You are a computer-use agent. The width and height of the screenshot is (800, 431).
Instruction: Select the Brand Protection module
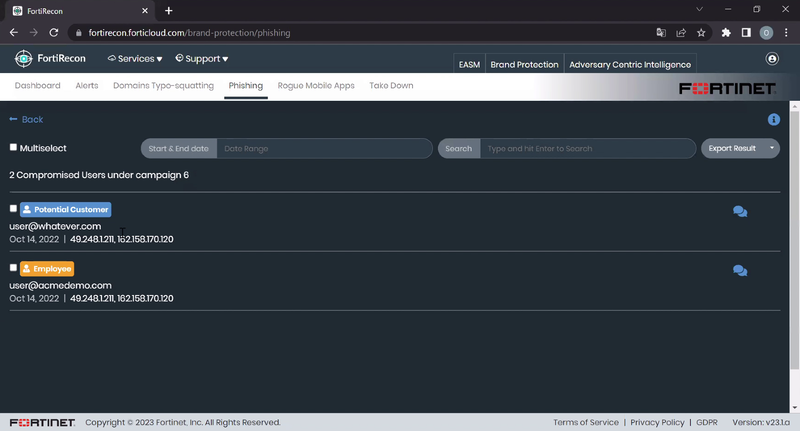pos(524,65)
